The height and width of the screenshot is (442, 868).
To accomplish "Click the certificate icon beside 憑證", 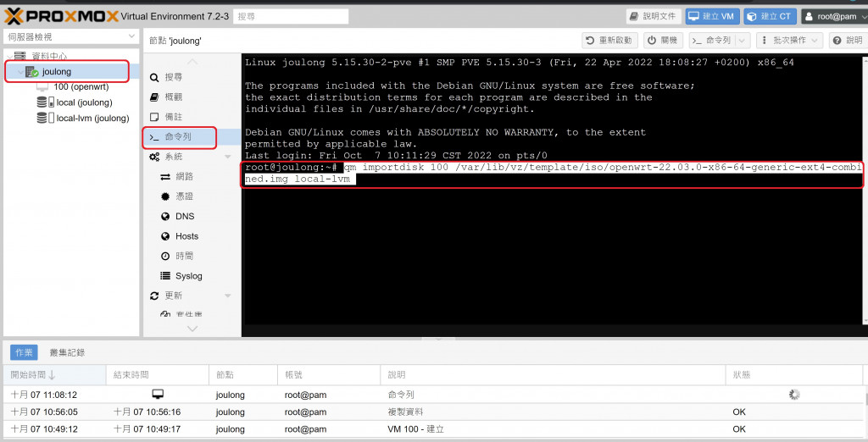I will pyautogui.click(x=165, y=196).
